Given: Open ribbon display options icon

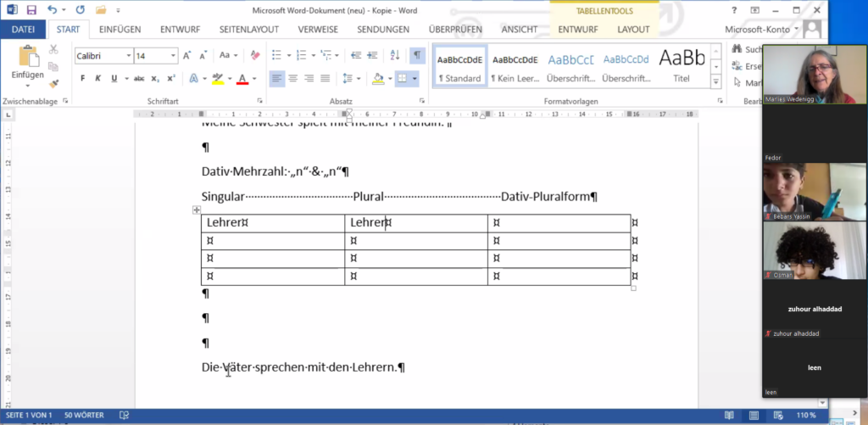Looking at the screenshot, I should tap(754, 10).
